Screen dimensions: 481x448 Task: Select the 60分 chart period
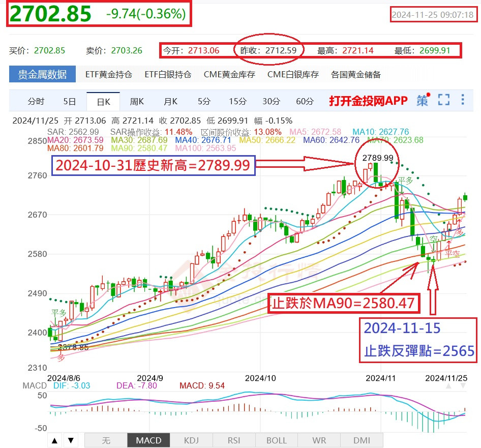click(x=305, y=101)
